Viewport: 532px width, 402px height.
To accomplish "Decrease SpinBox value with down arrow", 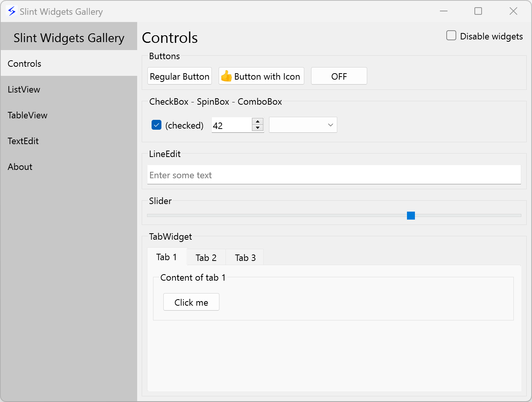I will pyautogui.click(x=258, y=128).
